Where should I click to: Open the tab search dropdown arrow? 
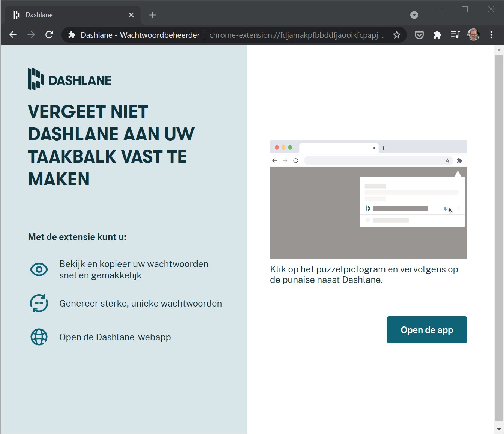(414, 15)
